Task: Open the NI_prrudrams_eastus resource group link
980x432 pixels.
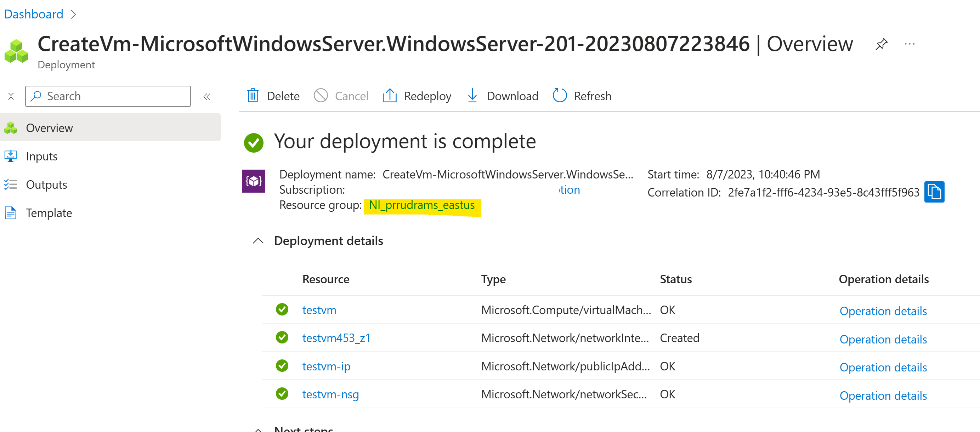Action: pos(421,205)
